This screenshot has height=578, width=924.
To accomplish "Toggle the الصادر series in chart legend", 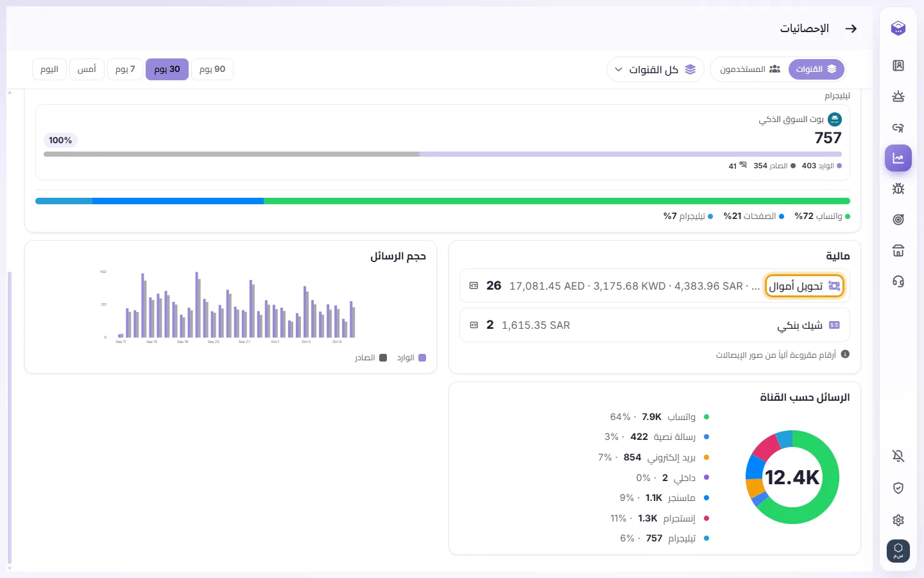I will pyautogui.click(x=371, y=358).
